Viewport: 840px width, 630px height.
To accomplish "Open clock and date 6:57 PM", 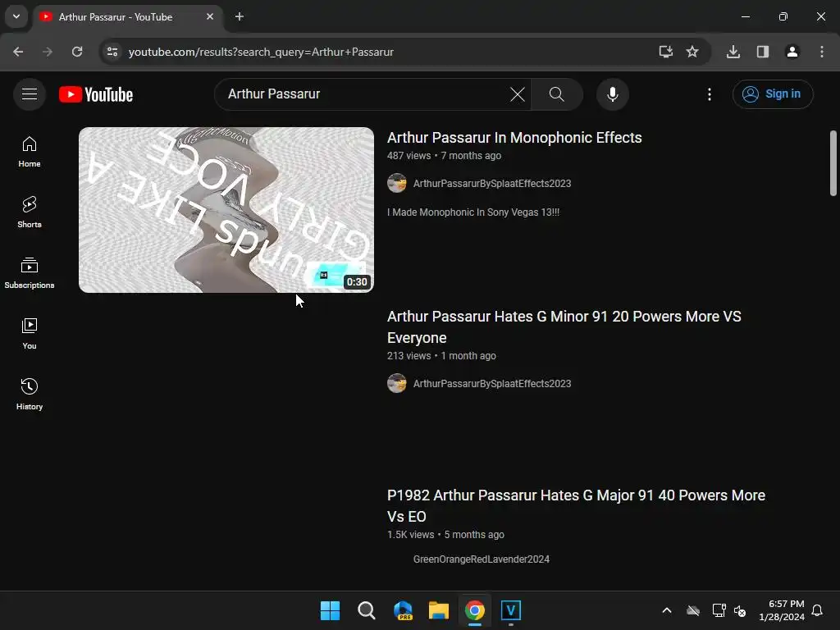I will 782,610.
